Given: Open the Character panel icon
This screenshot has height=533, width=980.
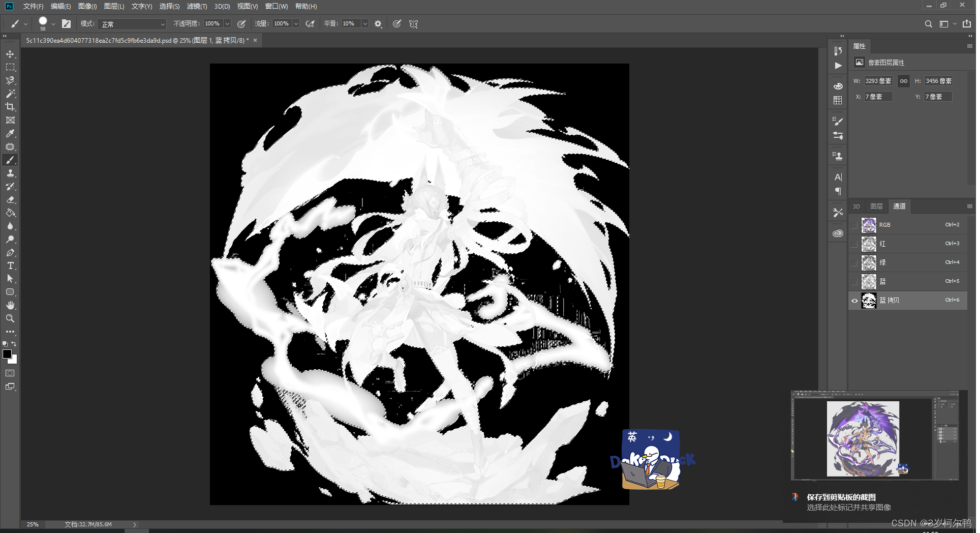Looking at the screenshot, I should [838, 177].
